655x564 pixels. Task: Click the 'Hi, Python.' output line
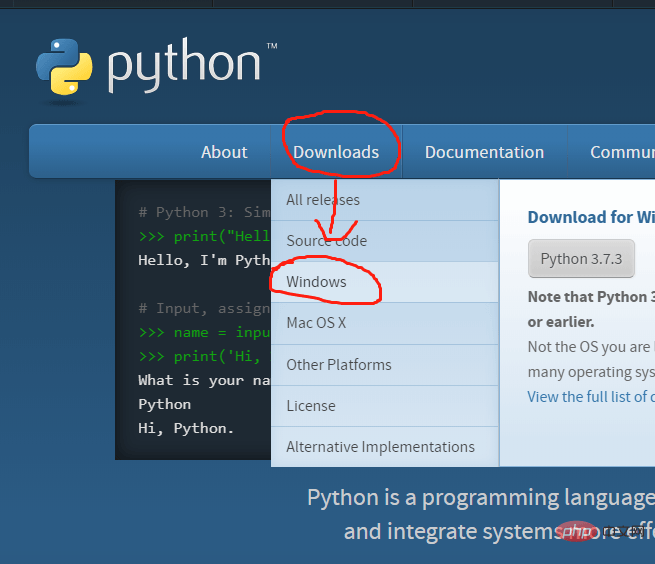click(186, 428)
